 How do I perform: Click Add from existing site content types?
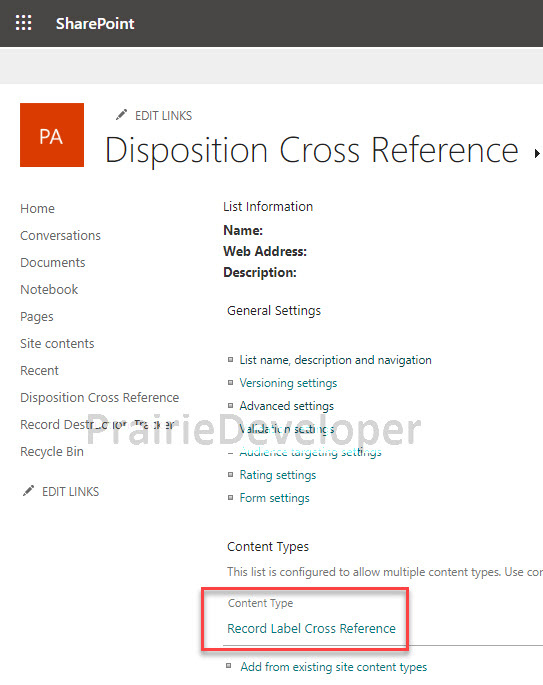tap(334, 667)
